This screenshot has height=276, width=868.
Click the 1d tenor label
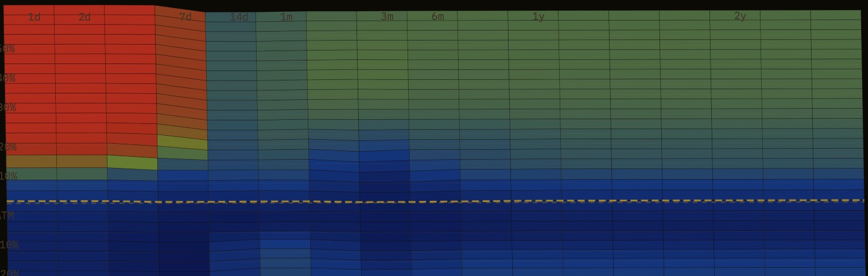point(35,17)
